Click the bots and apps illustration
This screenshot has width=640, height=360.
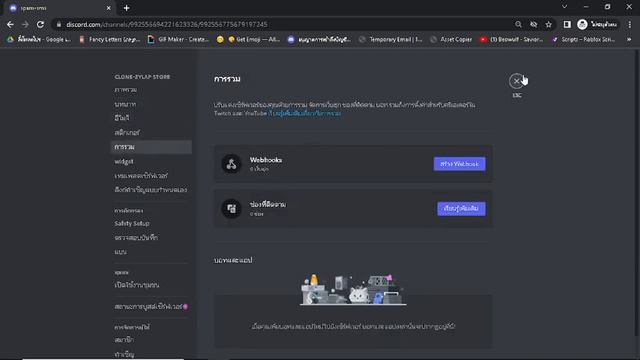[x=353, y=290]
